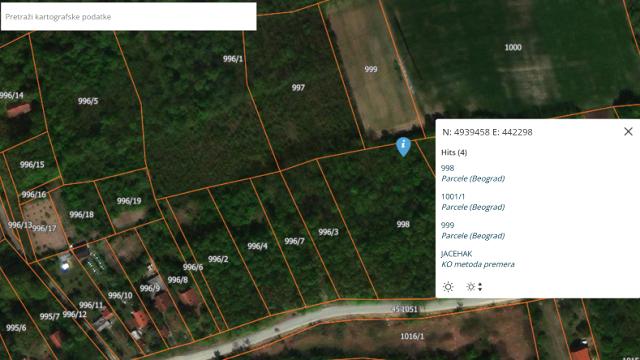640x360 pixels.
Task: Select parcel label 1000 on map
Action: [x=513, y=47]
